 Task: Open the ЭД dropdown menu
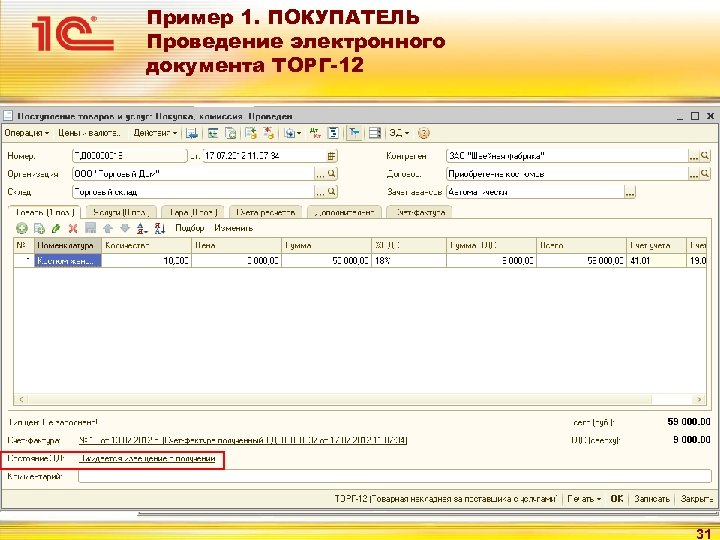(x=399, y=133)
